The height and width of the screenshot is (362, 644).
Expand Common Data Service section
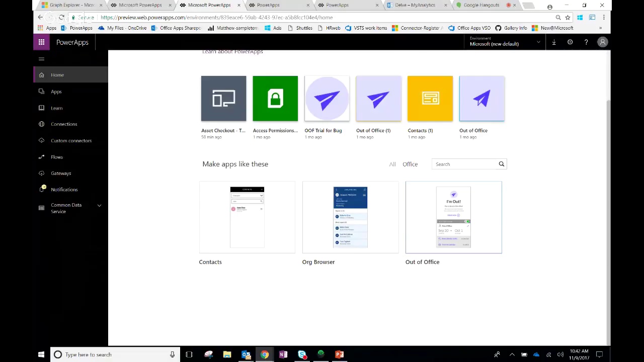tap(70, 208)
